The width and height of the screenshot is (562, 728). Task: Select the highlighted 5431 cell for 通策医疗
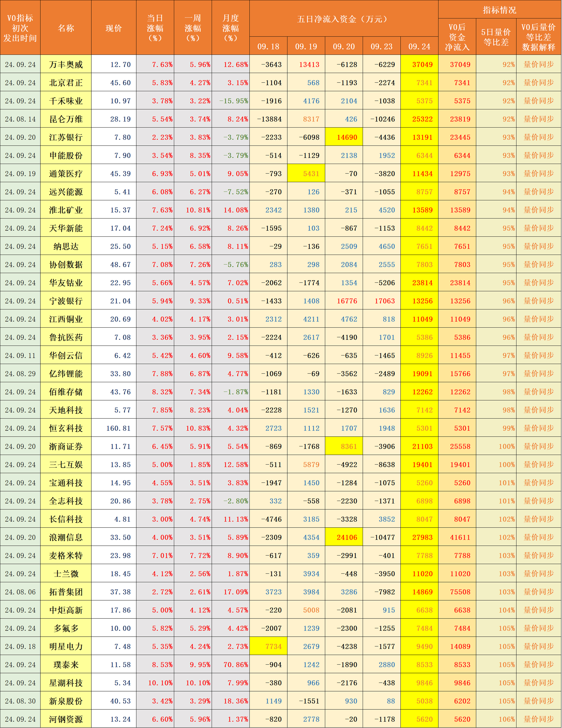[306, 173]
